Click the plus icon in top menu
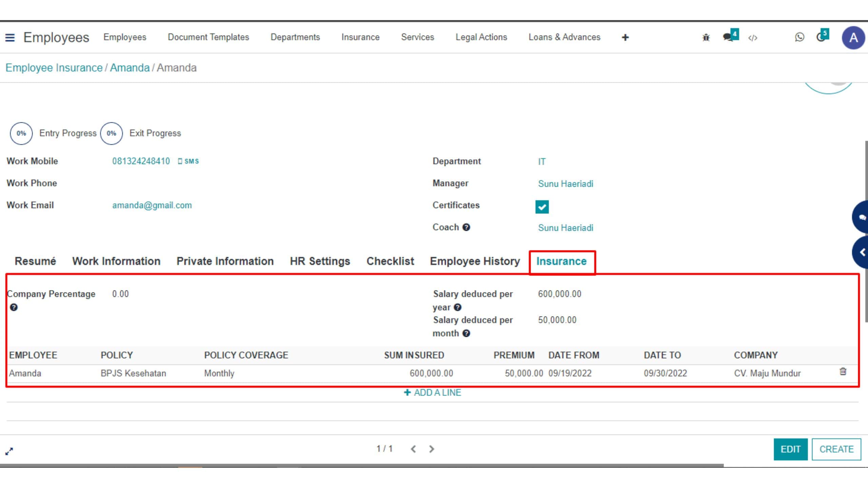Viewport: 868px width, 488px height. tap(625, 38)
